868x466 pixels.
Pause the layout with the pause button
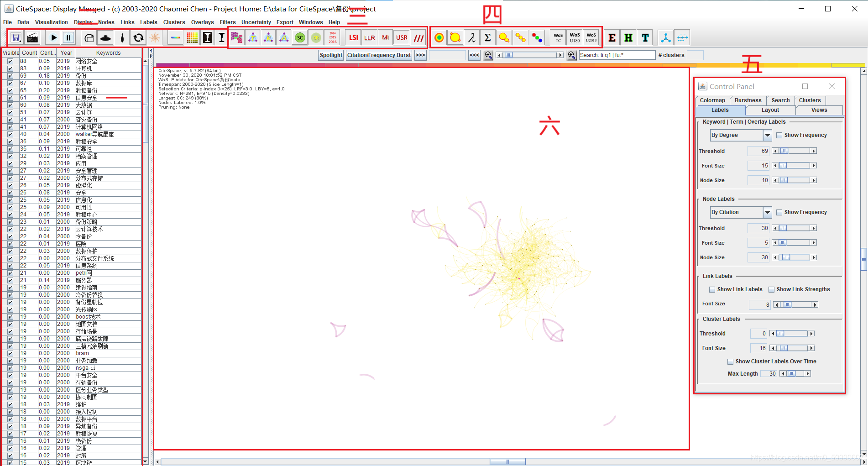click(x=68, y=38)
